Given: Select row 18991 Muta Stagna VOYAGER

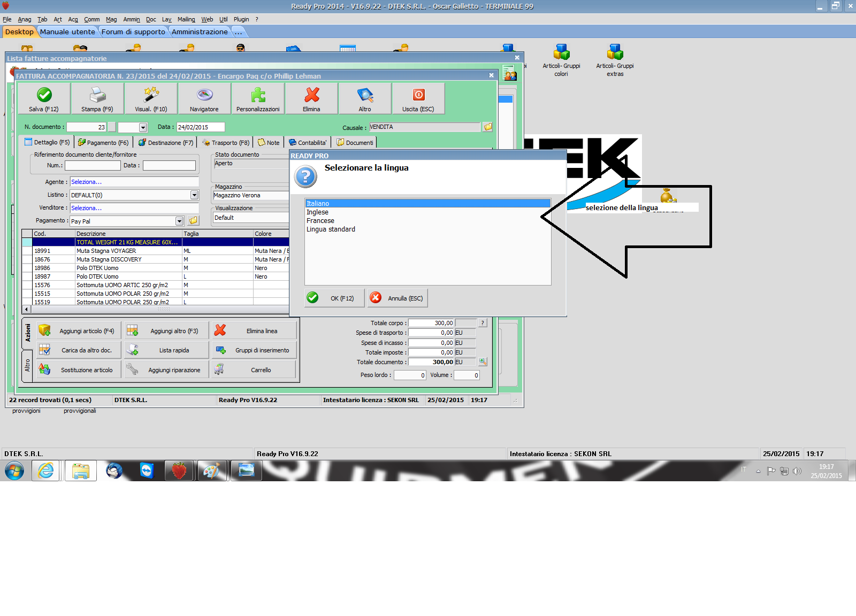Looking at the screenshot, I should (x=155, y=251).
